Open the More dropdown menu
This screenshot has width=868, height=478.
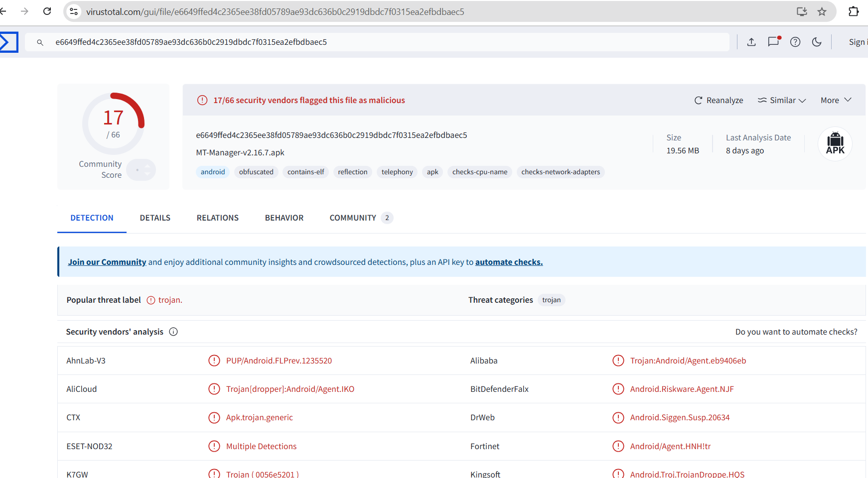(836, 100)
